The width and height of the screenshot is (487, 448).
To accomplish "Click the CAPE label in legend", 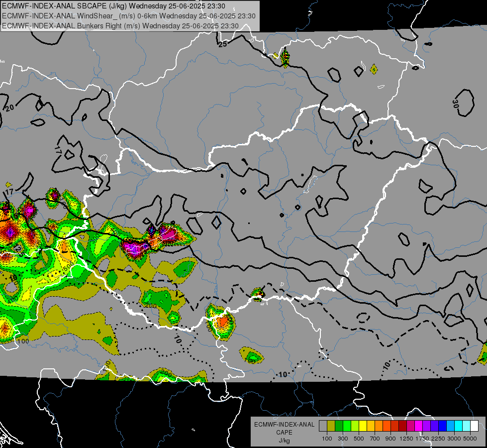I will 284,433.
